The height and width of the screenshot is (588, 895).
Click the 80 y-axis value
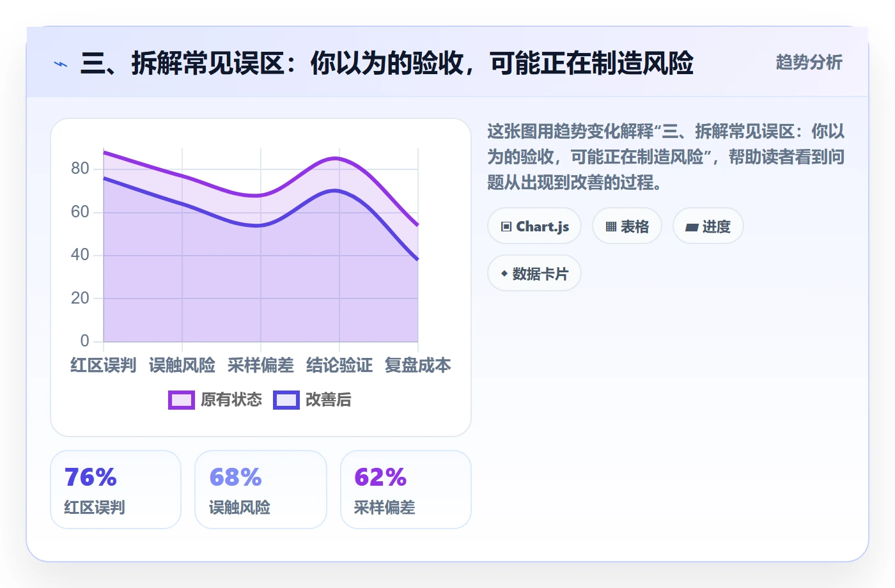pos(80,169)
